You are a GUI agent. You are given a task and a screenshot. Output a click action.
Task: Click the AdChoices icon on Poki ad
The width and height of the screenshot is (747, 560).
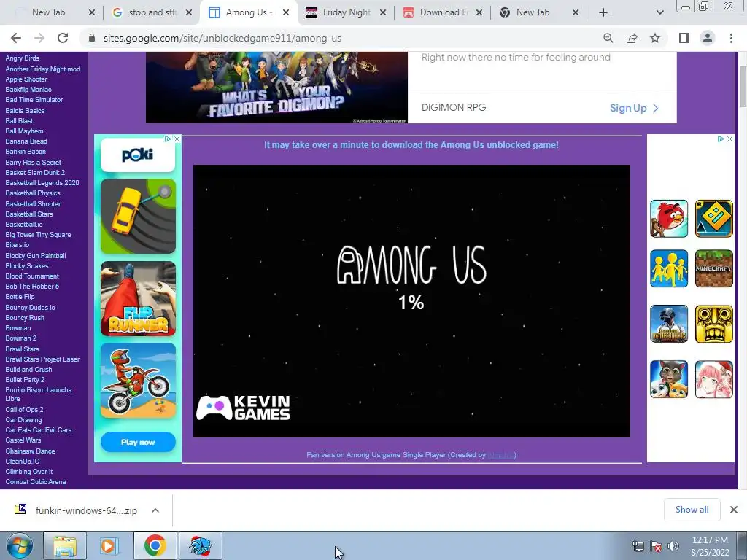(169, 139)
